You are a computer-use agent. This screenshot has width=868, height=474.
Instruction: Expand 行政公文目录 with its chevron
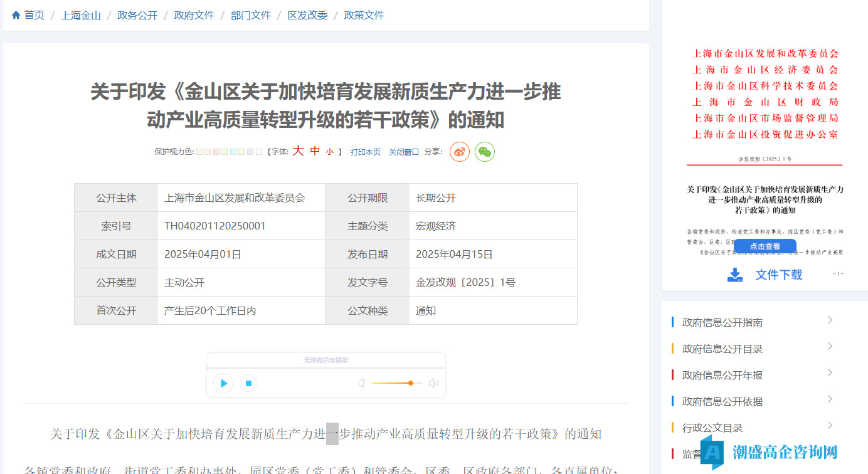click(830, 426)
